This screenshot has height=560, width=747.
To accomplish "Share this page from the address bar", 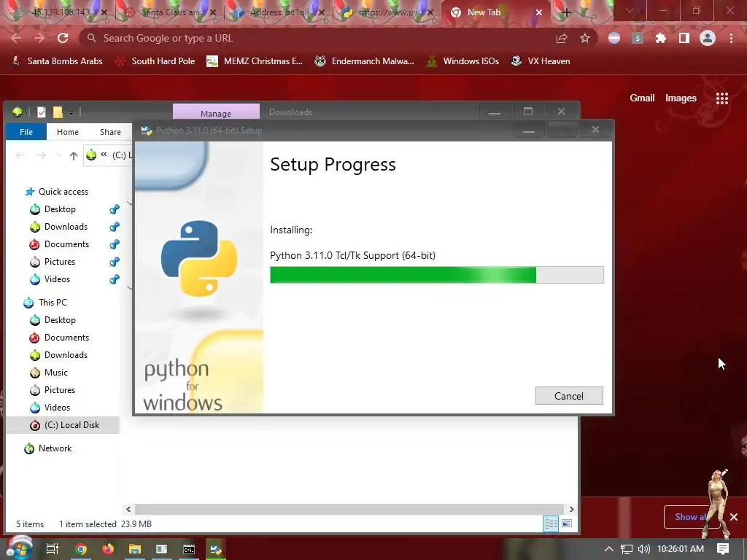I will 562,38.
